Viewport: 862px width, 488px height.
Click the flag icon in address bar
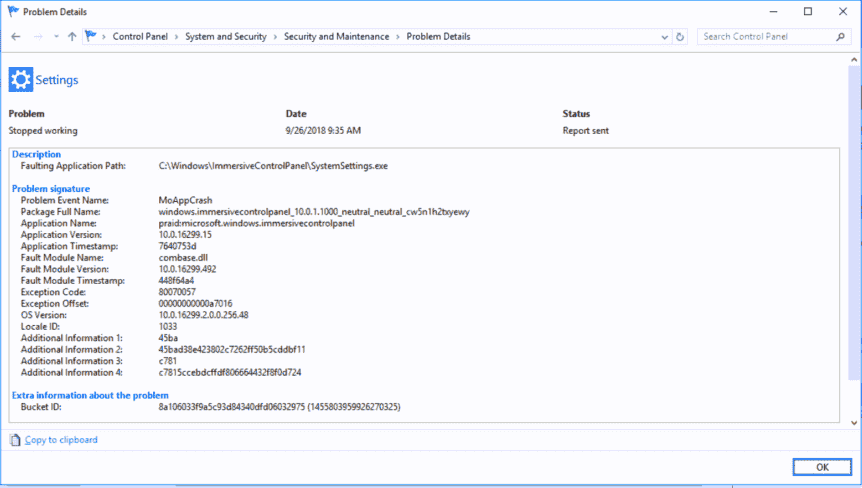click(91, 36)
